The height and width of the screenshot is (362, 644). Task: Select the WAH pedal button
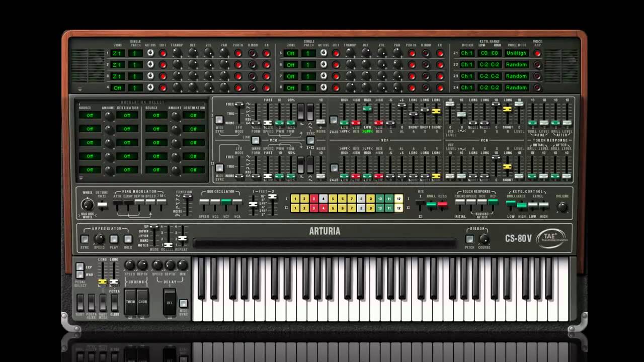(79, 275)
